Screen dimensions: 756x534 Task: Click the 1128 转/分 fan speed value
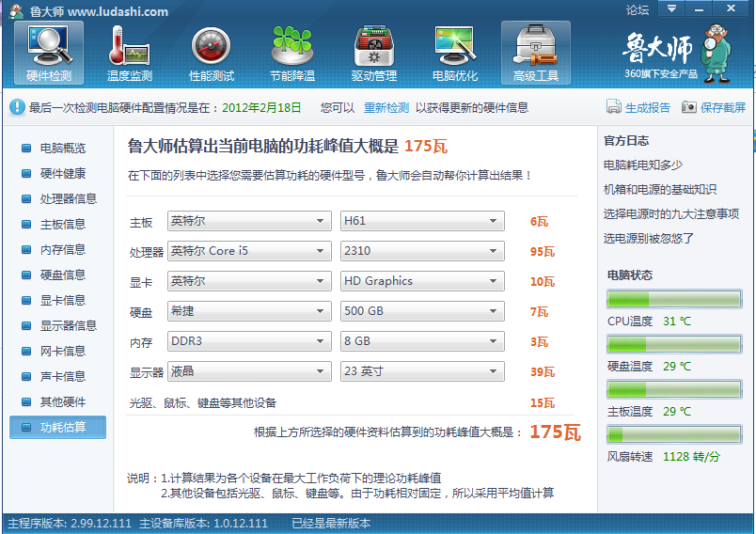coord(691,456)
